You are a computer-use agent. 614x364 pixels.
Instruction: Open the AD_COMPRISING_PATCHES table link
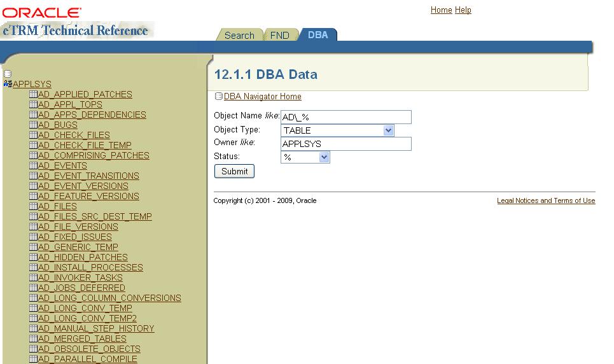[94, 155]
